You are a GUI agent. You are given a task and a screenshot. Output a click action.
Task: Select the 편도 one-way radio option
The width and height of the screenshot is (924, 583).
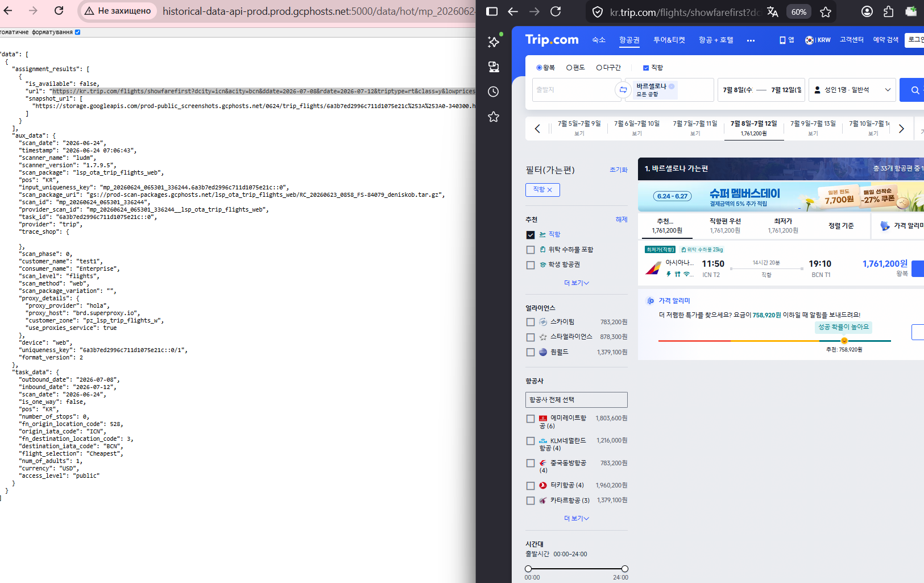click(x=569, y=68)
